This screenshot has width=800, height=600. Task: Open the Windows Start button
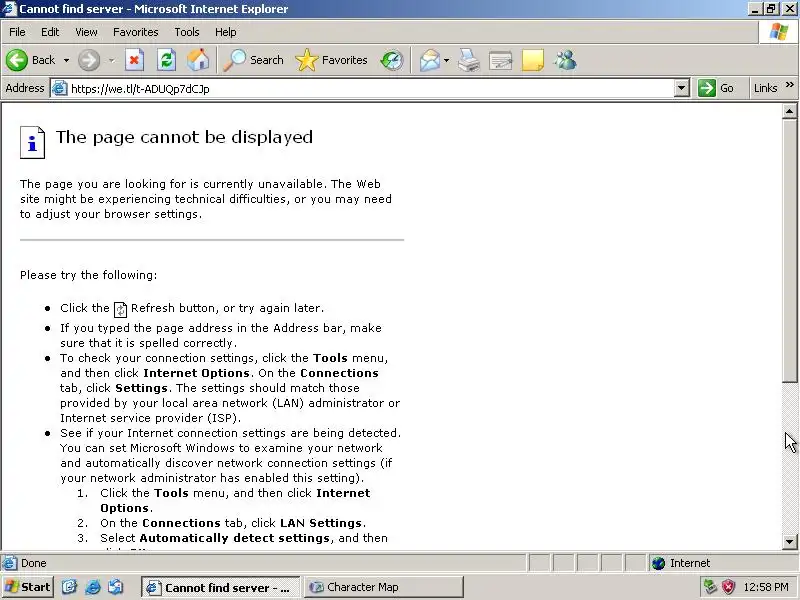coord(28,587)
